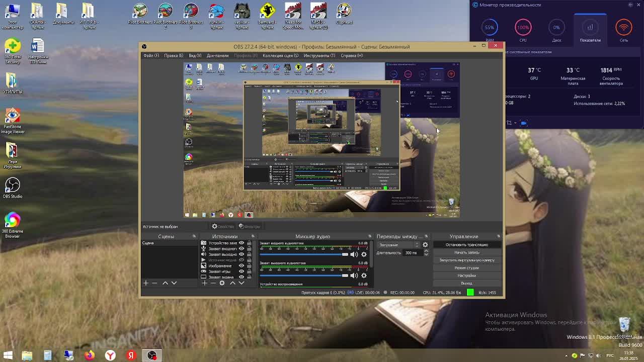This screenshot has height=362, width=644.
Task: Click Режим студии button
Action: (x=466, y=268)
